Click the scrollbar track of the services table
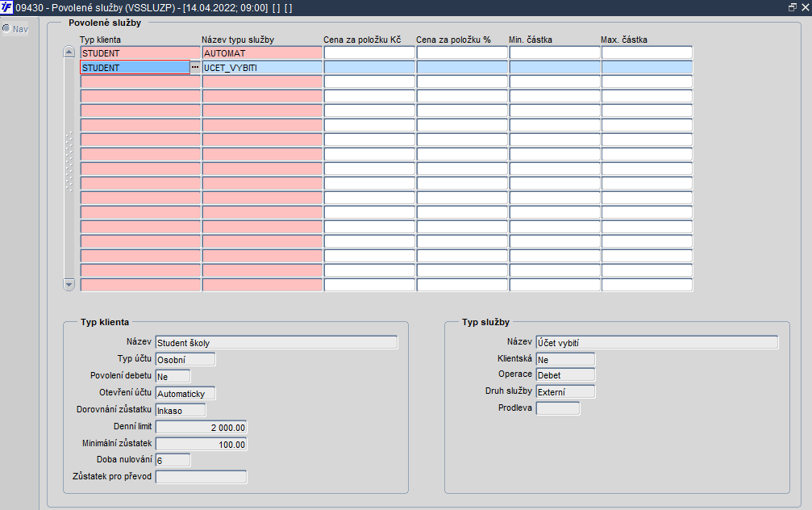The image size is (812, 510). point(69,168)
